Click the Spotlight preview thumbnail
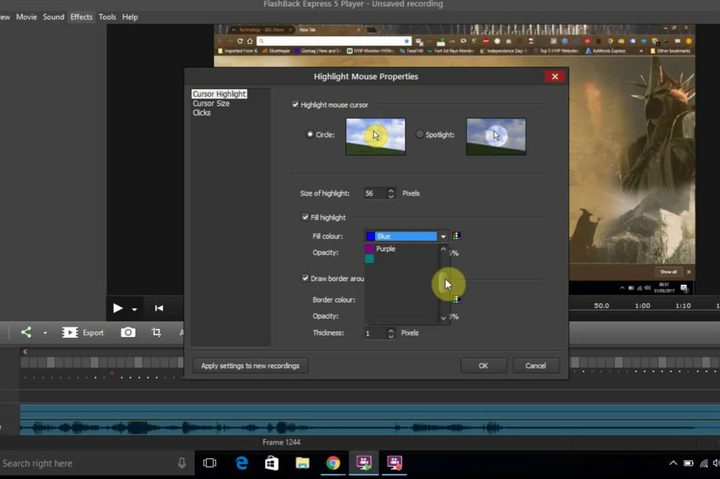 coord(496,136)
